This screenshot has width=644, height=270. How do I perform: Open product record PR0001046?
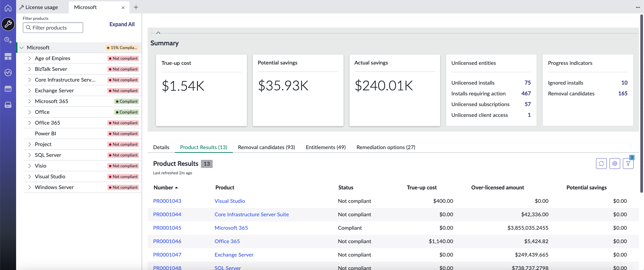pyautogui.click(x=167, y=241)
